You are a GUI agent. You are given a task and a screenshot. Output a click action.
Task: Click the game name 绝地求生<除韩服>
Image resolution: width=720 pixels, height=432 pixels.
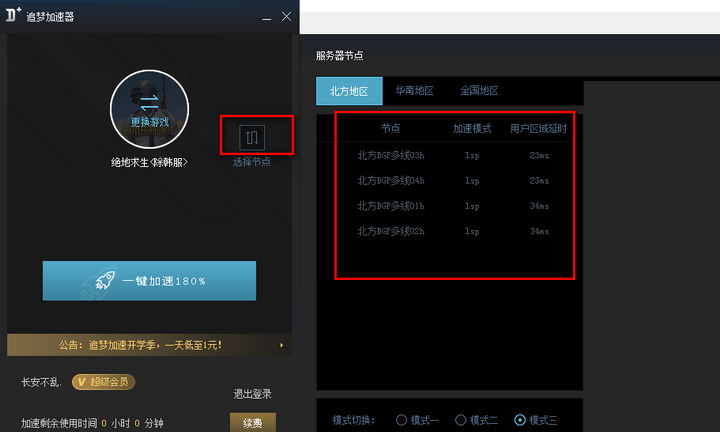[149, 162]
